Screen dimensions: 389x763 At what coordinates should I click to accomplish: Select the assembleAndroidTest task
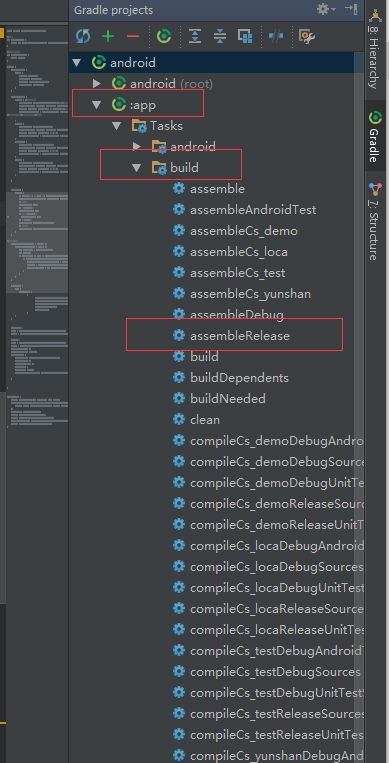[x=253, y=210]
